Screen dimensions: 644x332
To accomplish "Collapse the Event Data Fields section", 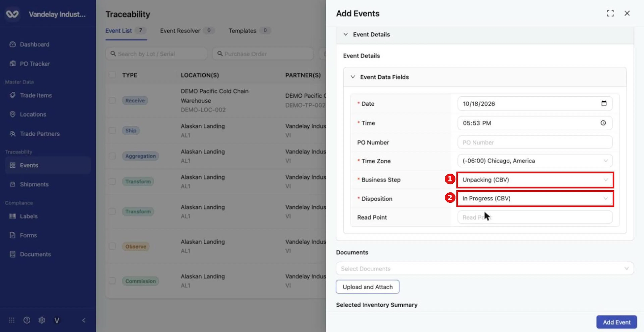I will [353, 77].
